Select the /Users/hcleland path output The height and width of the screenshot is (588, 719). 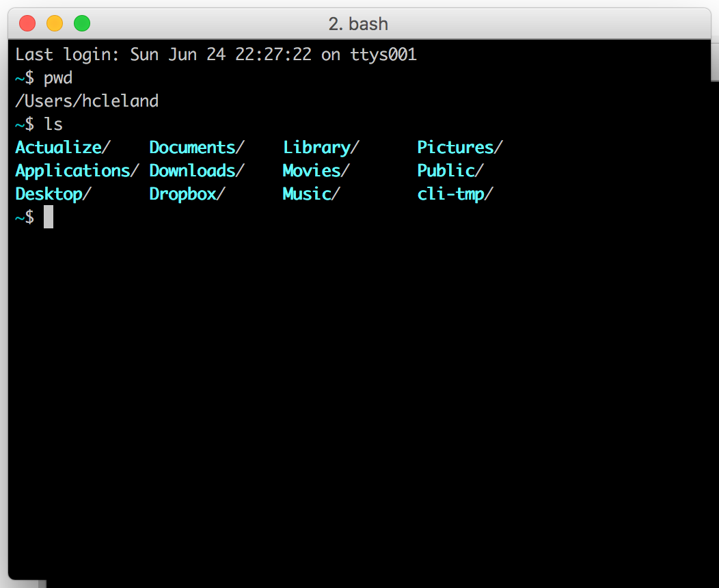86,101
